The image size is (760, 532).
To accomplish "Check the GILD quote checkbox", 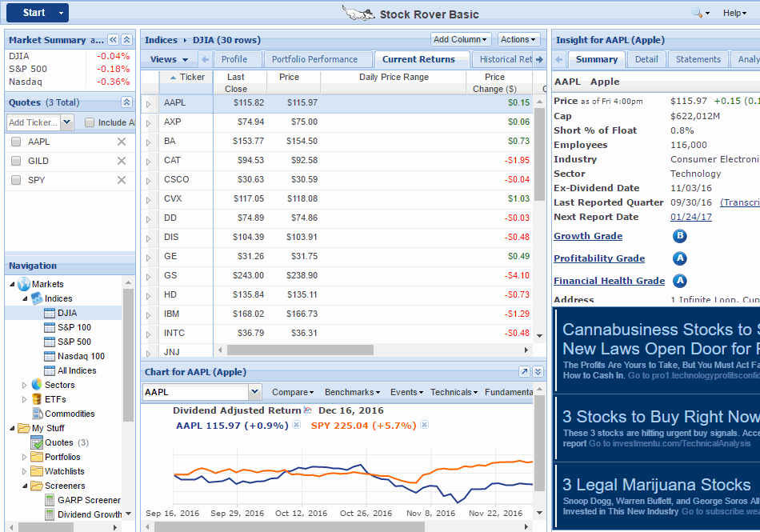I will pyautogui.click(x=16, y=161).
